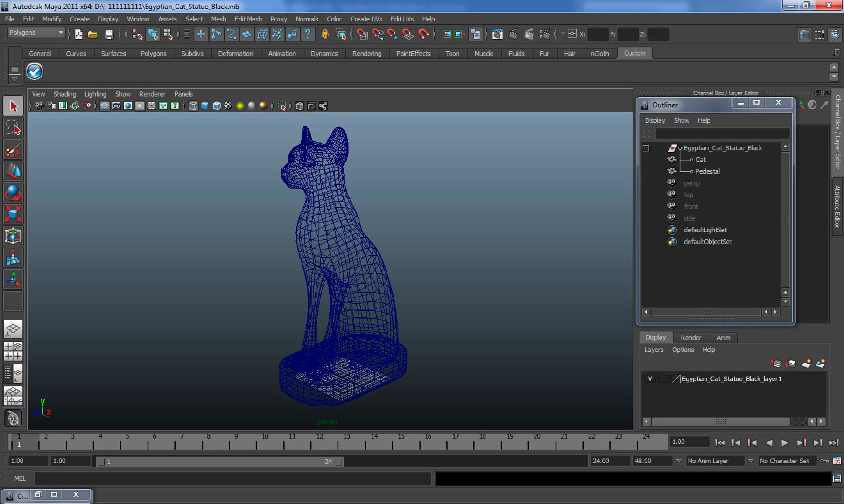Click play backwards button
This screenshot has width=844, height=504.
pos(769,442)
